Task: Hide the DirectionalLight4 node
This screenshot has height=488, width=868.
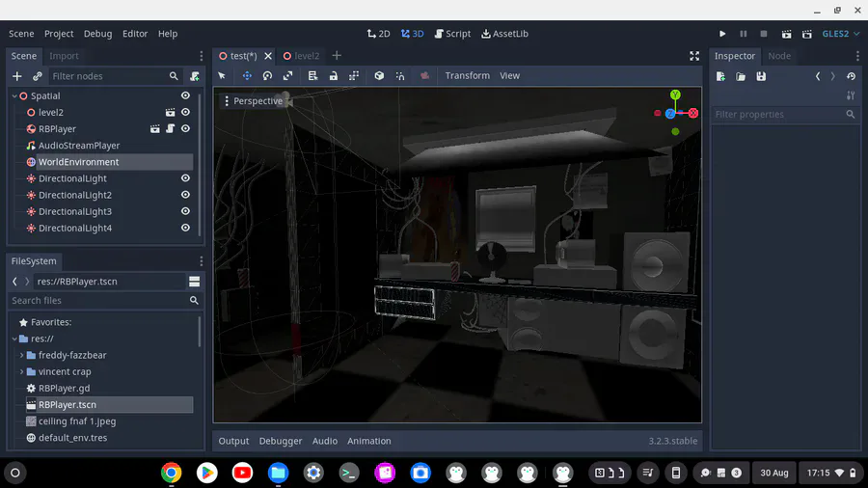Action: tap(185, 228)
